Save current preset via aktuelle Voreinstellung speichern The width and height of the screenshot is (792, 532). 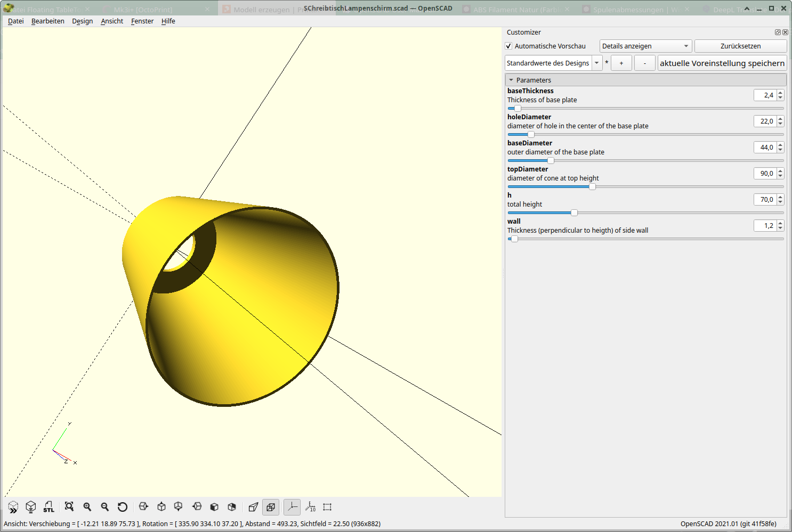tap(722, 63)
